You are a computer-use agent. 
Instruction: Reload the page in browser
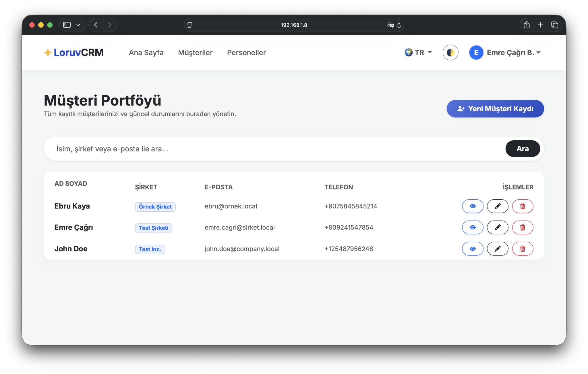[x=399, y=25]
